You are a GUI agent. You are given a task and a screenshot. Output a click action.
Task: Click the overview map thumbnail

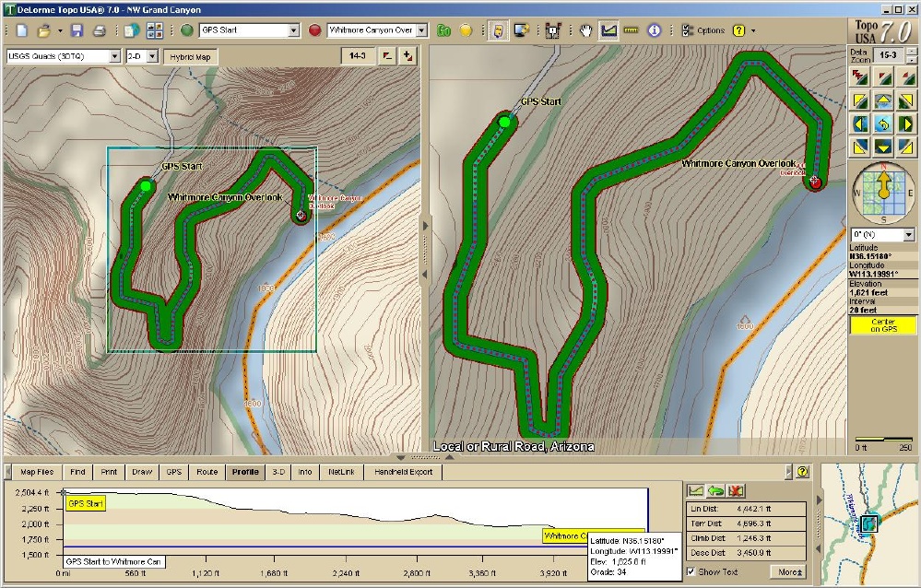point(868,523)
